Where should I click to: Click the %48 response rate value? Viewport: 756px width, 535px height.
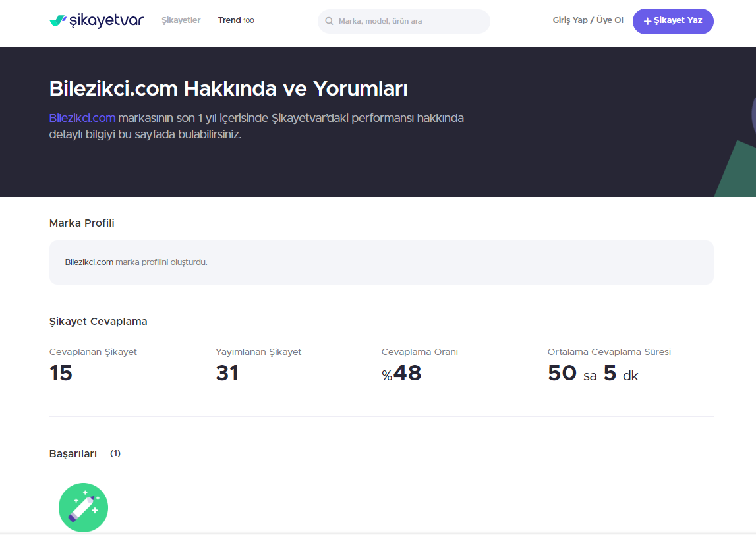(401, 373)
